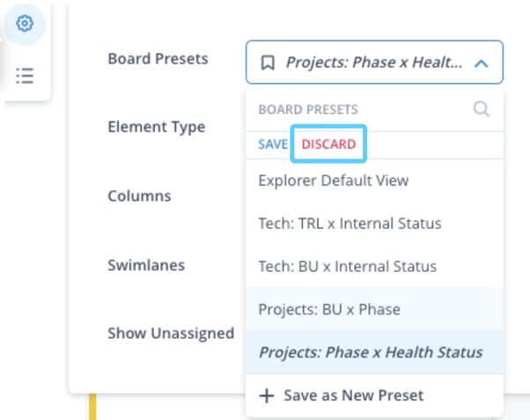Discard changes to the preset
The width and height of the screenshot is (530, 420).
click(x=328, y=144)
